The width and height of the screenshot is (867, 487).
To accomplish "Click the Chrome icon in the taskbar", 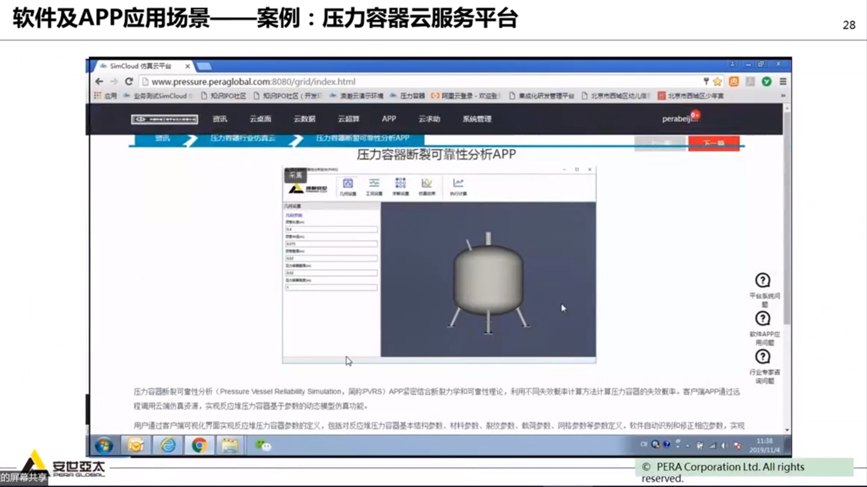I will 199,445.
